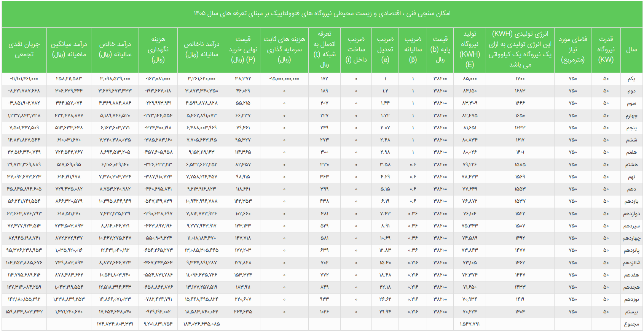Click the grid tariff cell '۱۰۲۶'
Screen dimensions: 644x332
pos(324,312)
